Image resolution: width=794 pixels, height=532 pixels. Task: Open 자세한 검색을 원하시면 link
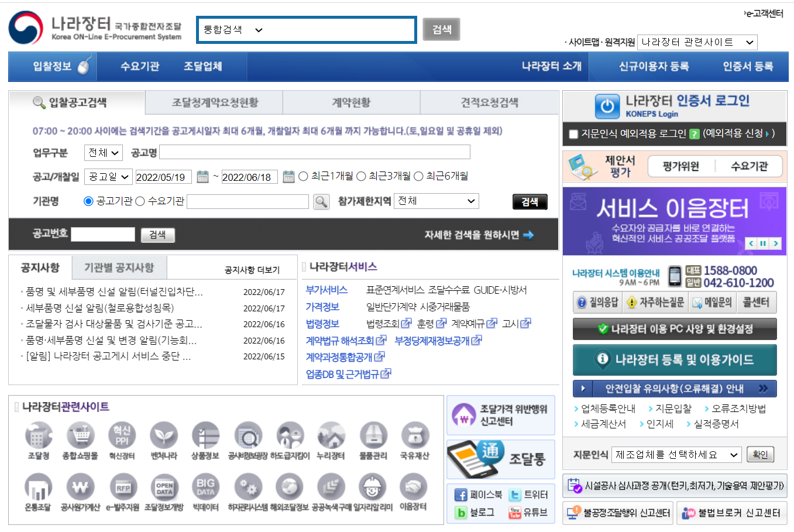(479, 235)
